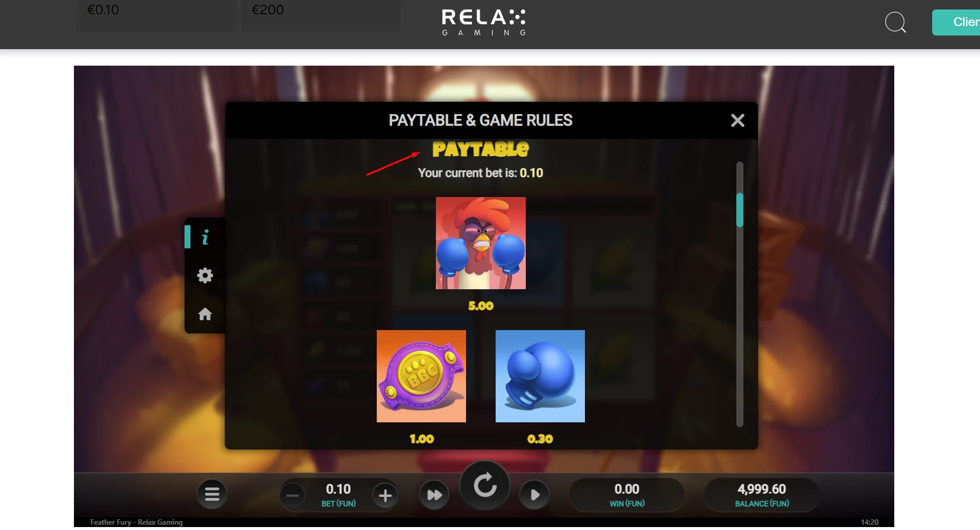
Task: Click the Relax Gaming logo
Action: click(x=484, y=22)
